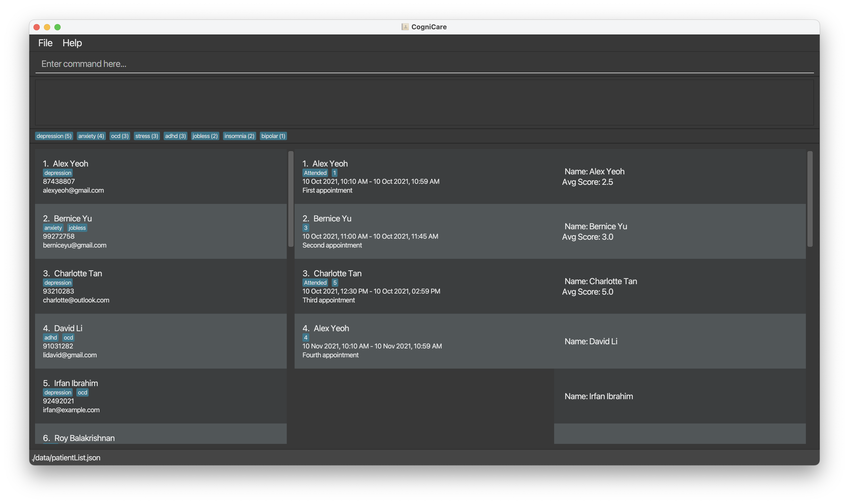
Task: Click the depression (5) tag chip
Action: [54, 136]
